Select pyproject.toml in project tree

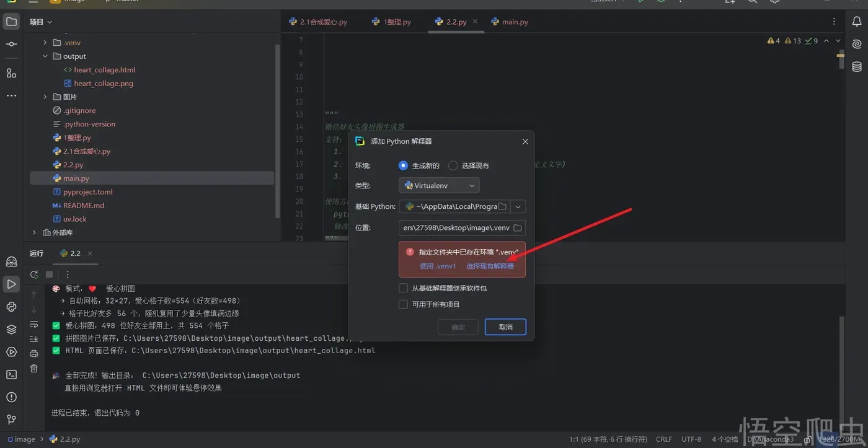(82, 192)
